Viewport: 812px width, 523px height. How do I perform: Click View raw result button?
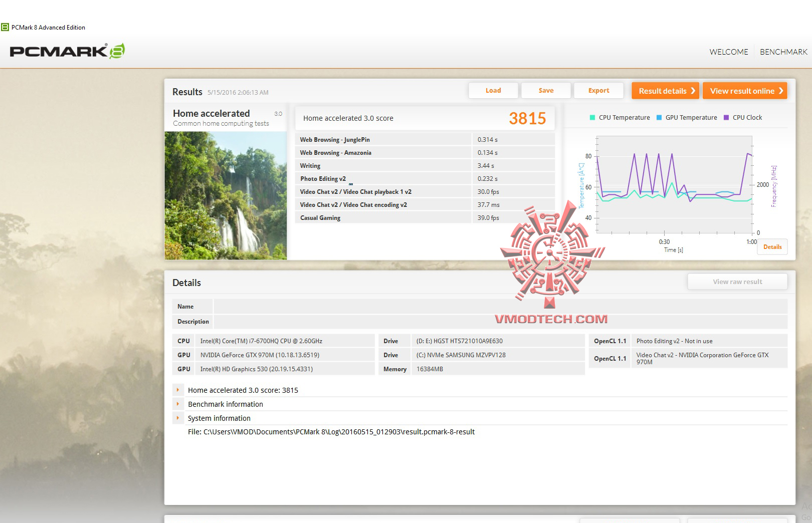click(737, 282)
